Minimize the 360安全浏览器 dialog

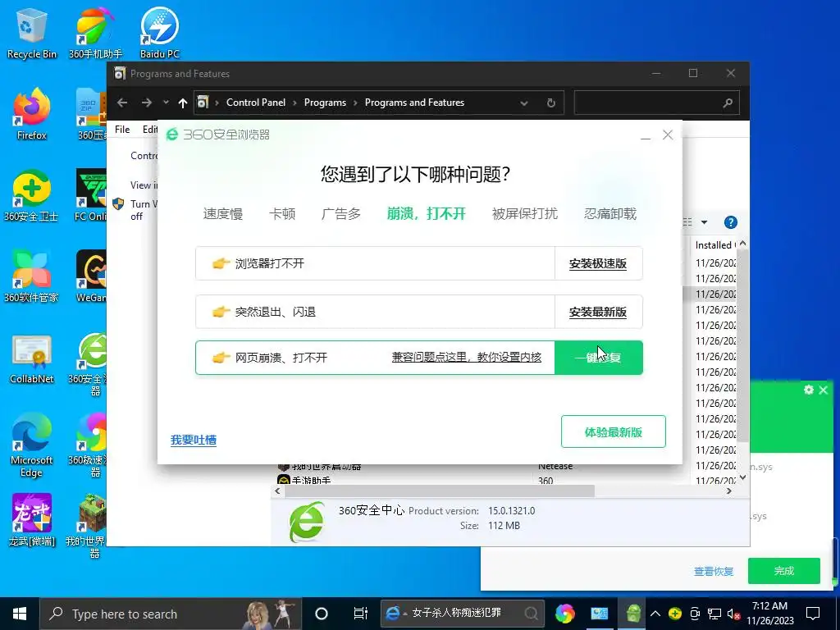coord(646,135)
